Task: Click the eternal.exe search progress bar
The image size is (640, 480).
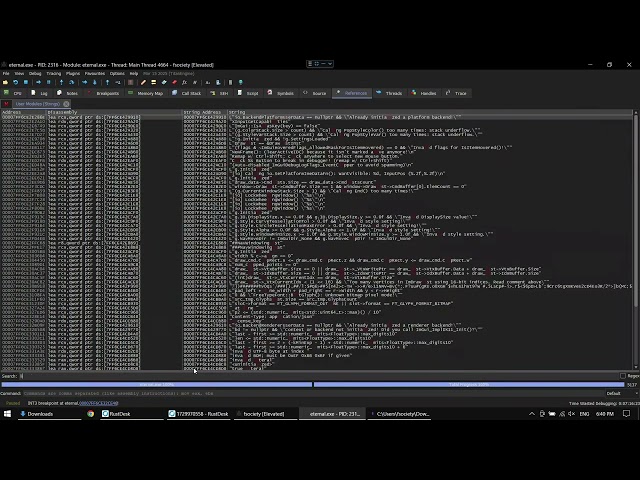Action: (x=157, y=384)
